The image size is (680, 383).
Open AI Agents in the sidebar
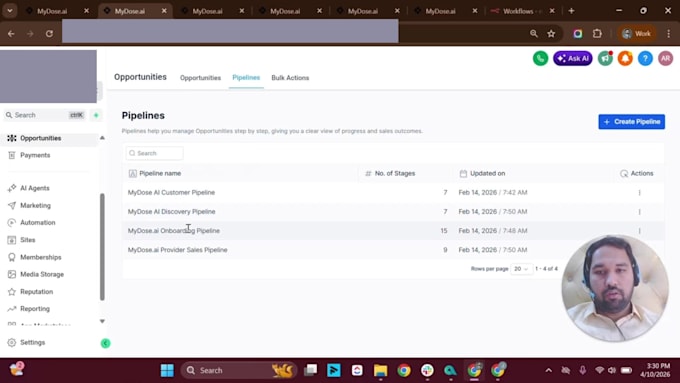(x=35, y=188)
